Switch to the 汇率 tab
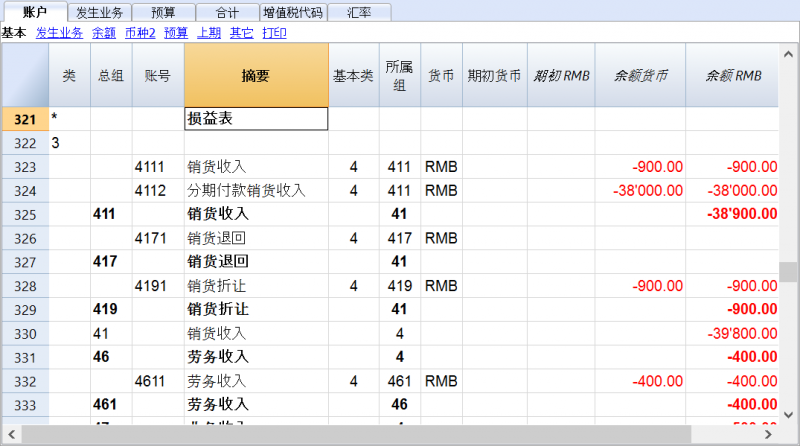The image size is (800, 446). coord(359,12)
